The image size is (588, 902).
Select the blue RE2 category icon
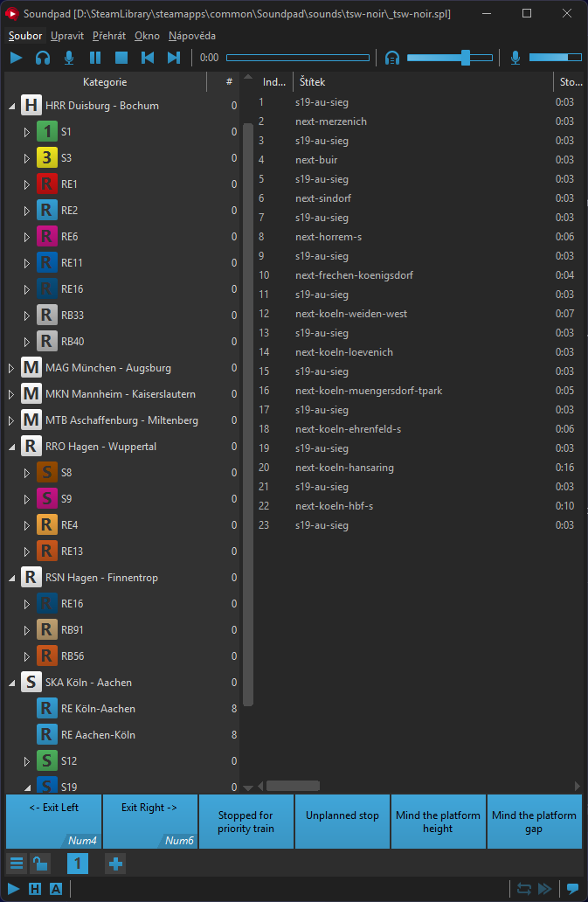(47, 211)
